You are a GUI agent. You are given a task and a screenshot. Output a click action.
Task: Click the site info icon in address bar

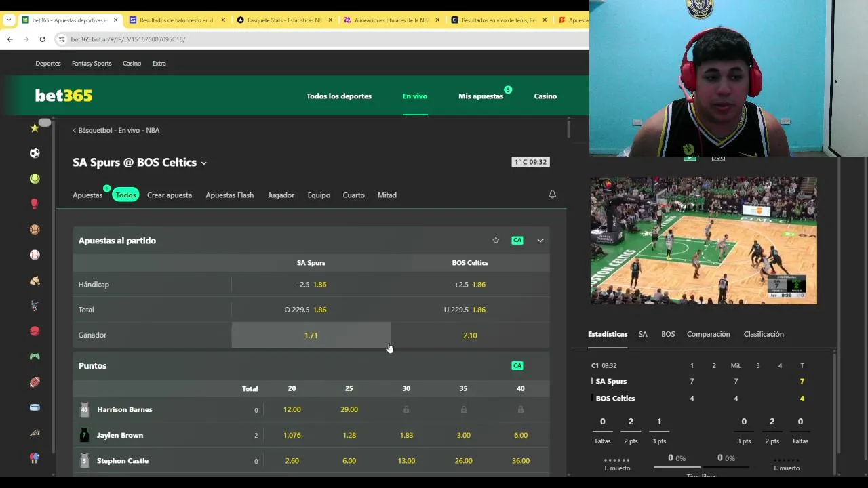(x=62, y=39)
